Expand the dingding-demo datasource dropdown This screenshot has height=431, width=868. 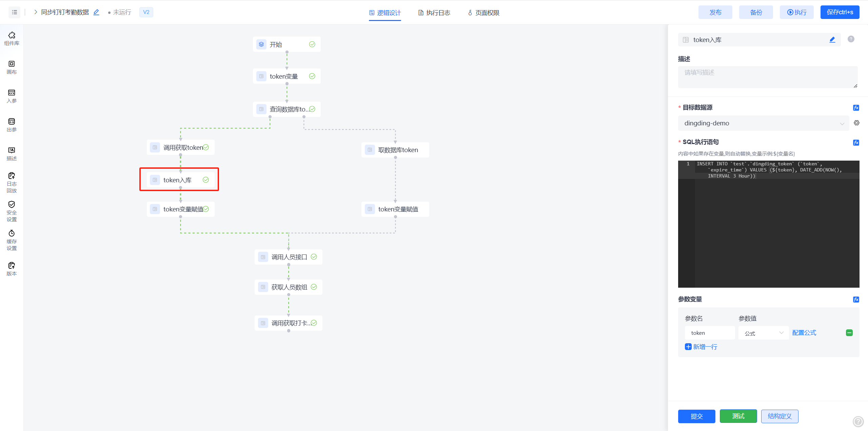click(763, 123)
